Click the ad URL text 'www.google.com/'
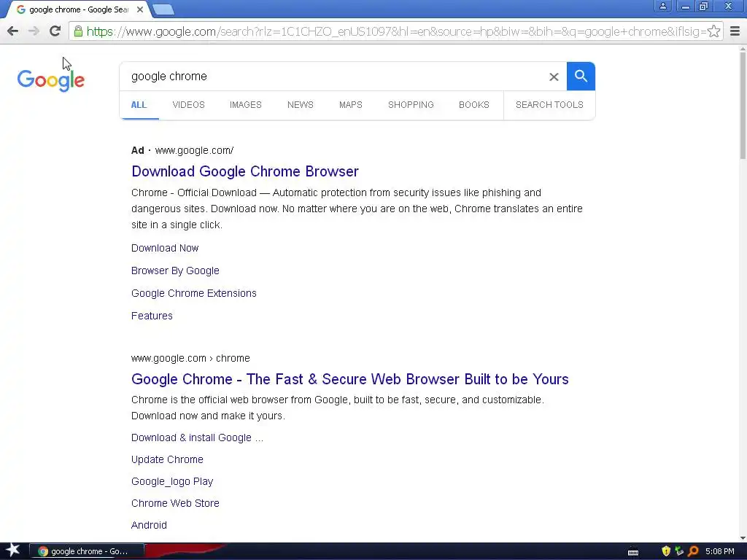The height and width of the screenshot is (560, 747). tap(194, 150)
